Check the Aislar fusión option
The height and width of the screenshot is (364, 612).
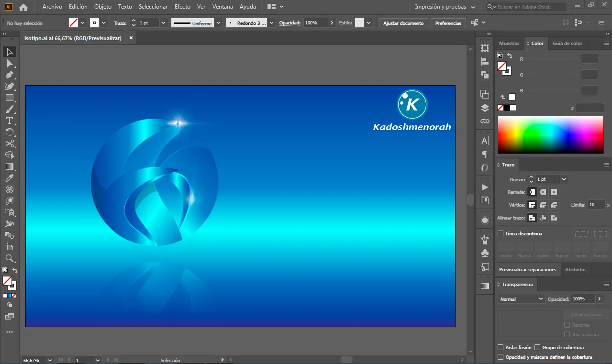[501, 348]
